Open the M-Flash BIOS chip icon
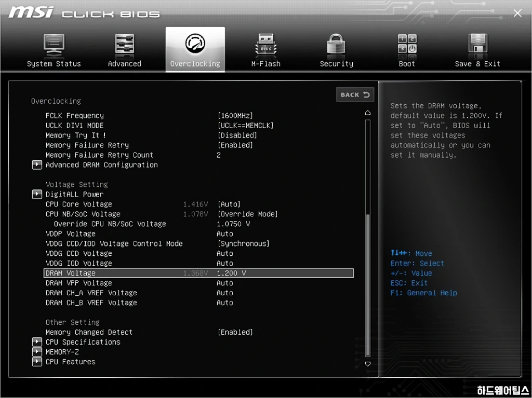 265,45
